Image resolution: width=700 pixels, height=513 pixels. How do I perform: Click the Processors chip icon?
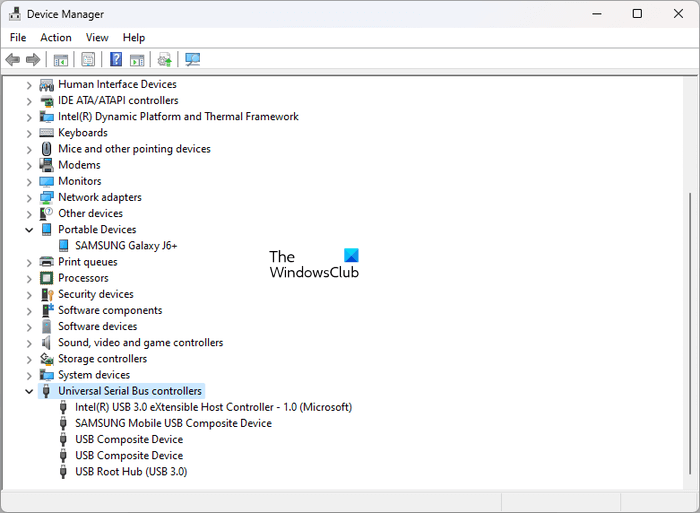pyautogui.click(x=46, y=278)
